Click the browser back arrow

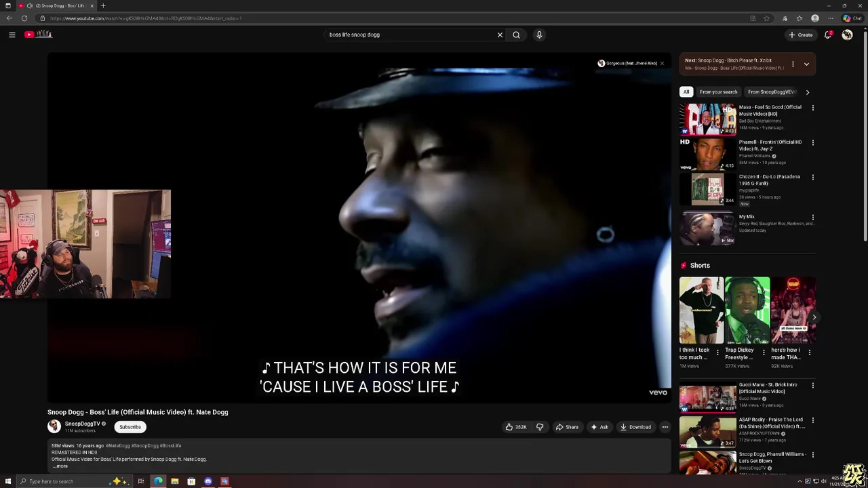(9, 18)
